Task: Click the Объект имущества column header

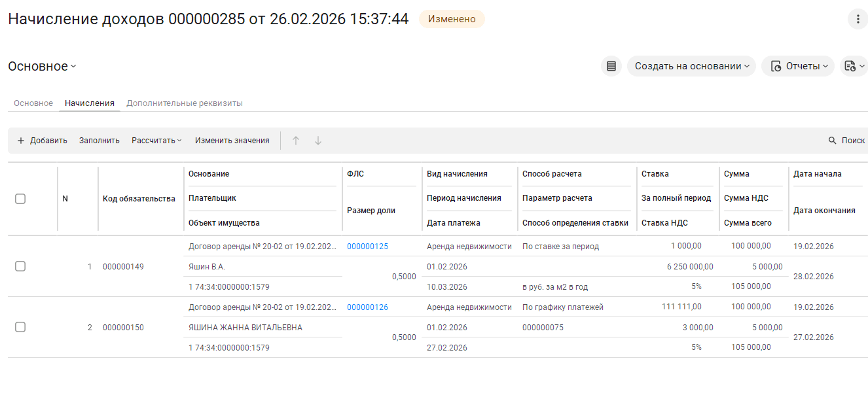Action: pos(224,223)
